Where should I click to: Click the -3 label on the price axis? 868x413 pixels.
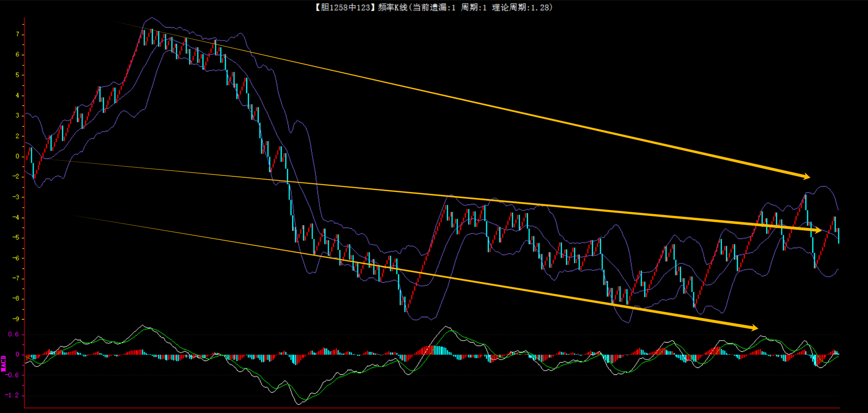pyautogui.click(x=16, y=197)
